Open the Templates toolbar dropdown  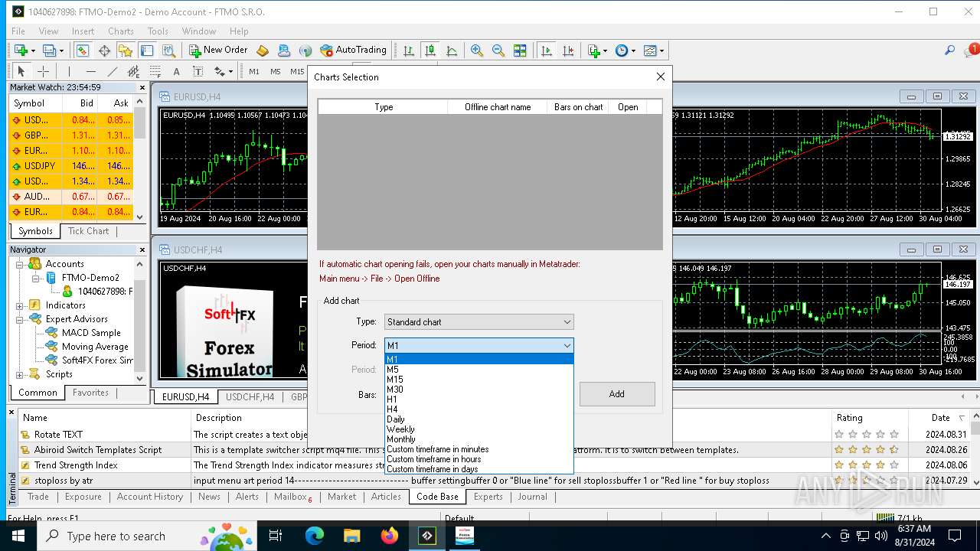click(x=654, y=51)
